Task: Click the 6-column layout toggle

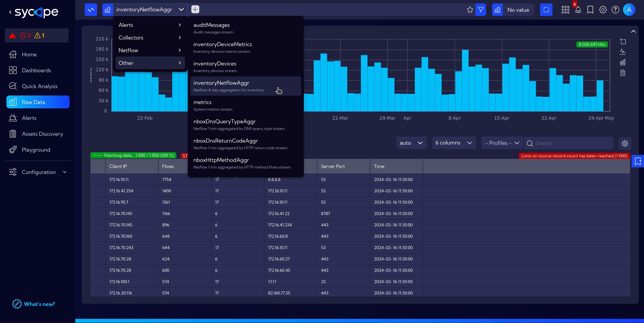Action: pos(453,143)
